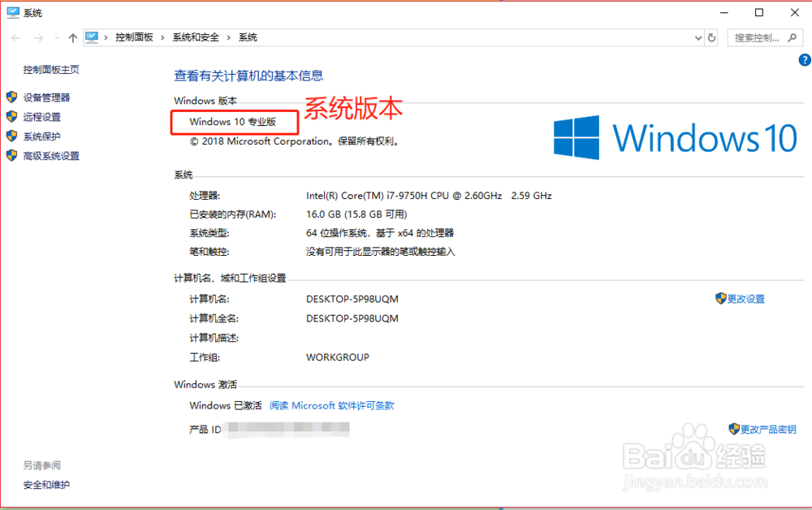The width and height of the screenshot is (812, 510).
Task: Refresh the page with the refresh icon
Action: click(x=711, y=38)
